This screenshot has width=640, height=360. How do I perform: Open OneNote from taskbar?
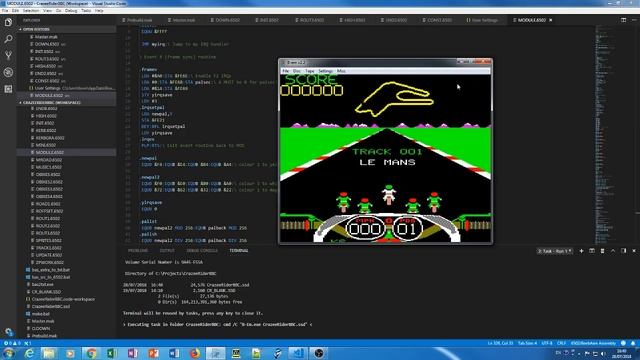[132, 353]
